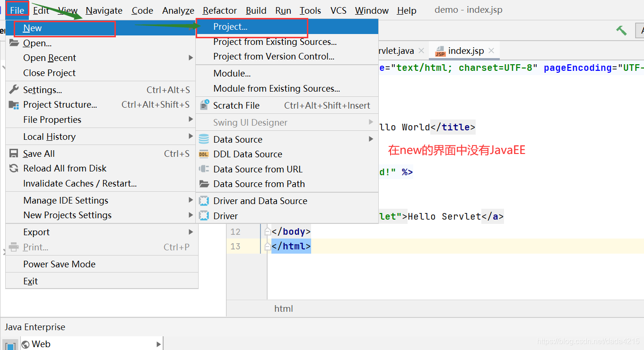Click the </body> closing tag on line 12
The height and width of the screenshot is (350, 644).
(291, 231)
